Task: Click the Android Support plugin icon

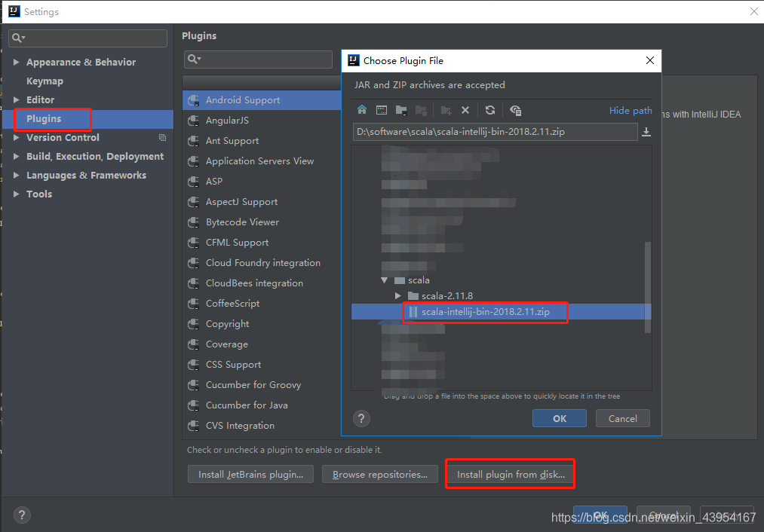Action: [193, 100]
